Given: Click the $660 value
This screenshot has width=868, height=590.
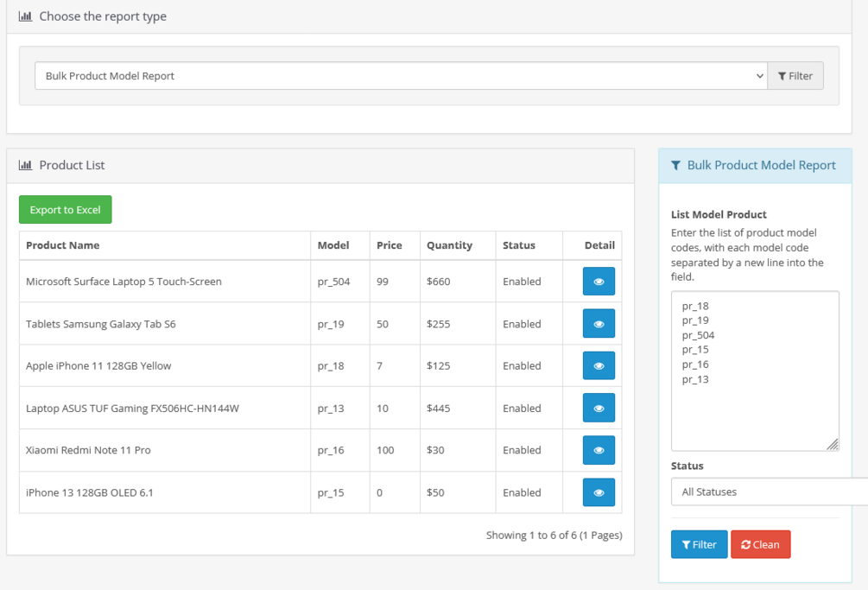Looking at the screenshot, I should 439,281.
